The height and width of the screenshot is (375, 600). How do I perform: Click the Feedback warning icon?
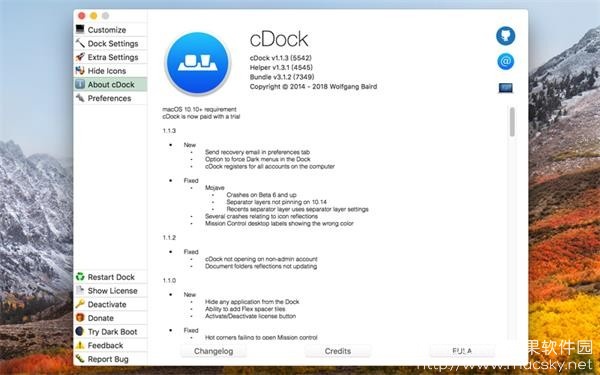[x=80, y=345]
